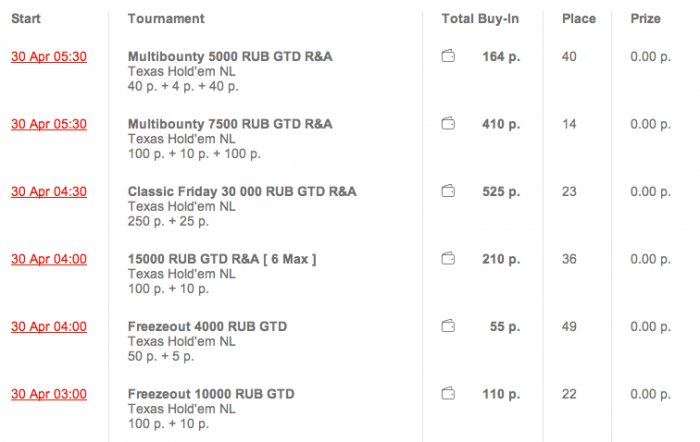
Task: Click the Start column header
Action: point(26,19)
